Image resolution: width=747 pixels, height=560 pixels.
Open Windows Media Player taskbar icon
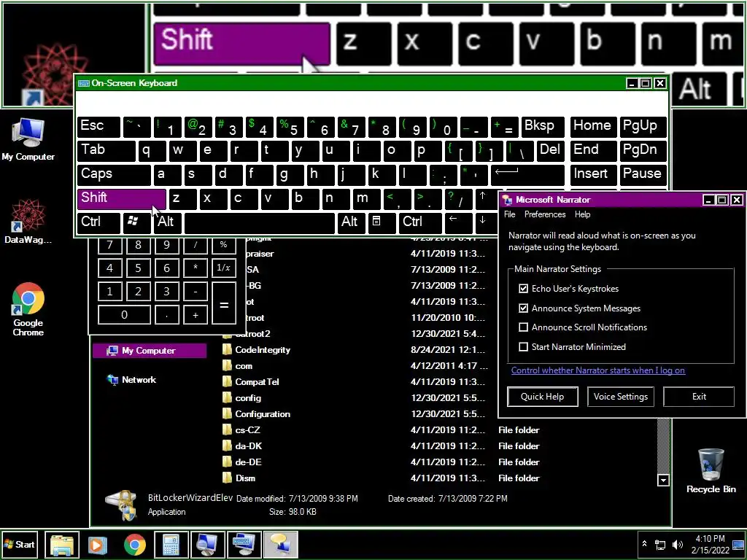97,544
